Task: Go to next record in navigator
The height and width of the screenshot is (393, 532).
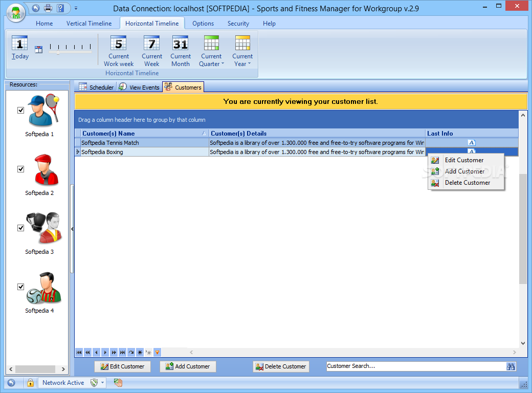Action: click(105, 353)
